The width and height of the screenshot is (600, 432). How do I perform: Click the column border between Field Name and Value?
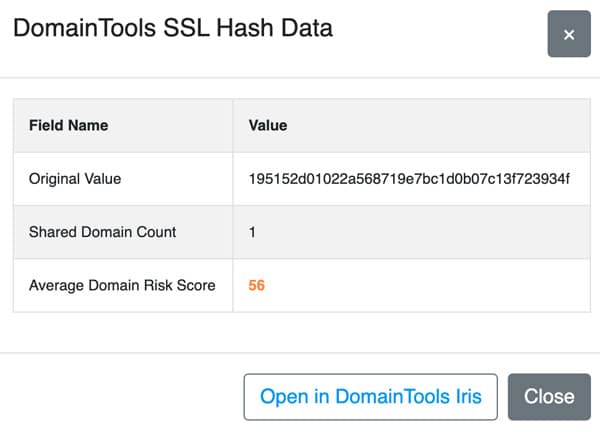coord(233,205)
